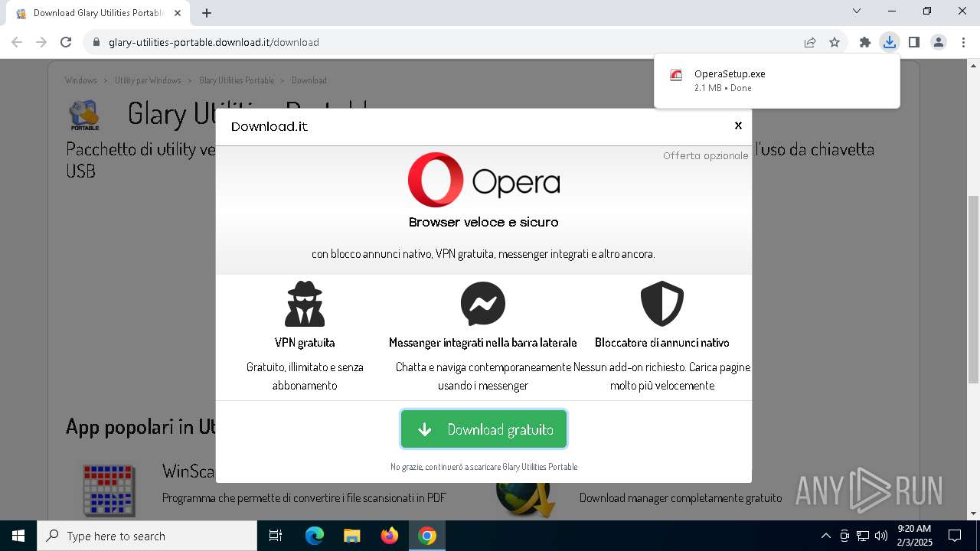Open File Explorer from taskbar
Image resolution: width=980 pixels, height=551 pixels.
pos(351,536)
